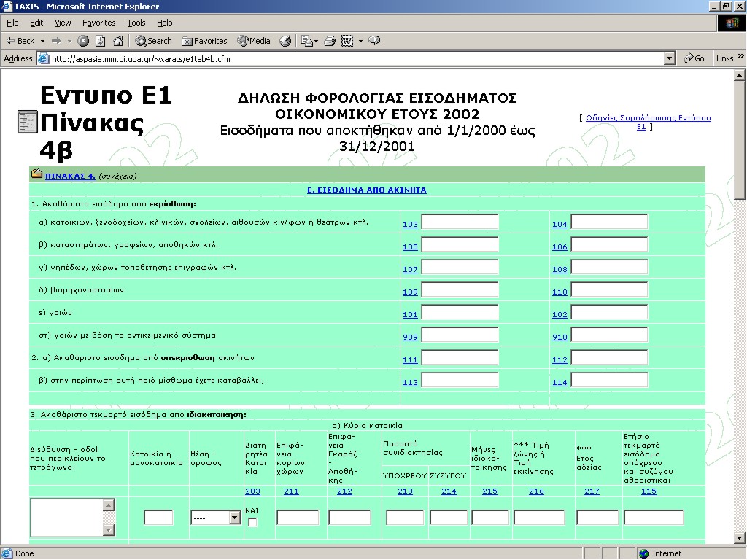
Task: Open the Edit menu
Action: pos(36,23)
